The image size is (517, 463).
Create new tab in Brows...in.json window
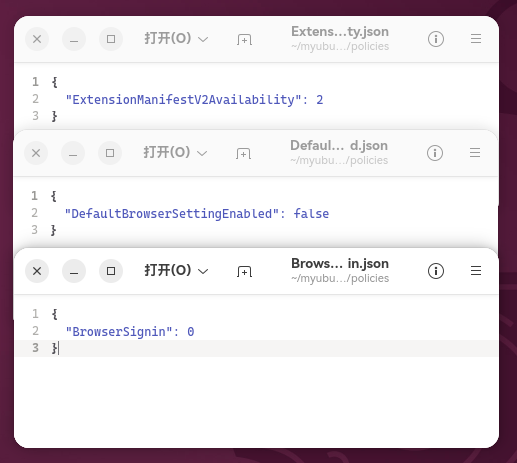coord(244,271)
